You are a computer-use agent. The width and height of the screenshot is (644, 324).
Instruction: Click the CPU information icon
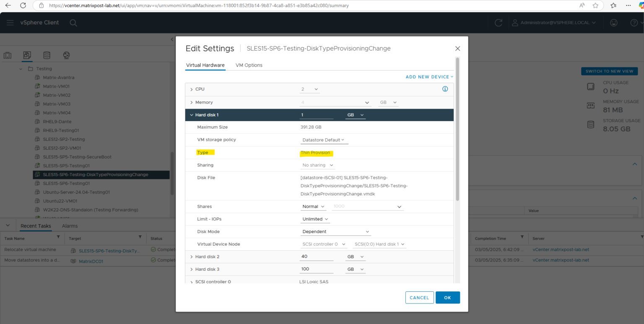tap(445, 89)
